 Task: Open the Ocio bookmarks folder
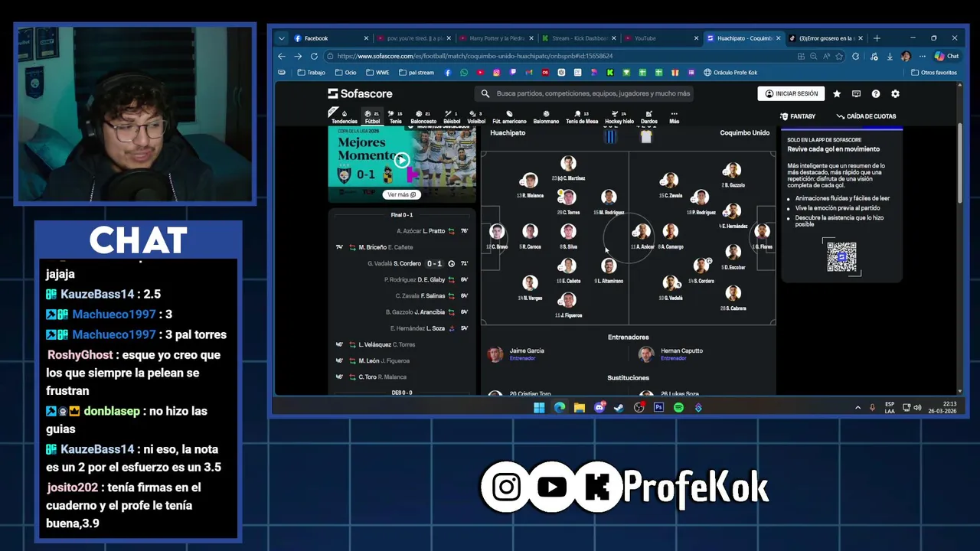(345, 73)
